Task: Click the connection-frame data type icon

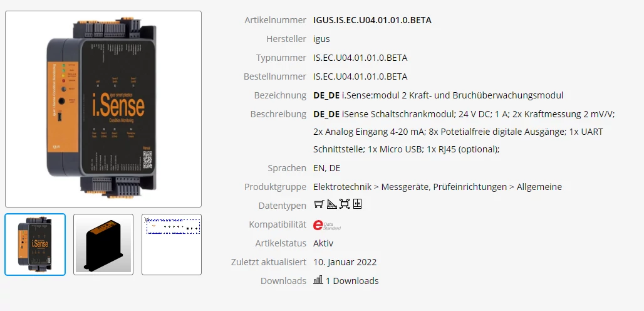Action: coord(345,204)
